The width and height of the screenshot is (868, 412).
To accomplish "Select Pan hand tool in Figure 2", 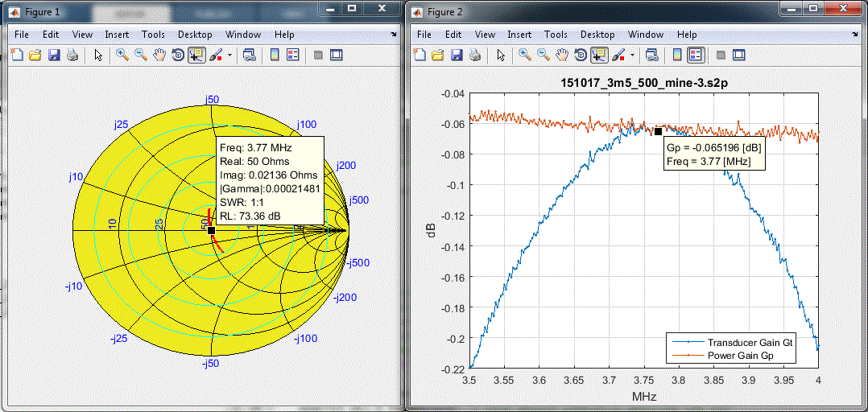I will 561,56.
